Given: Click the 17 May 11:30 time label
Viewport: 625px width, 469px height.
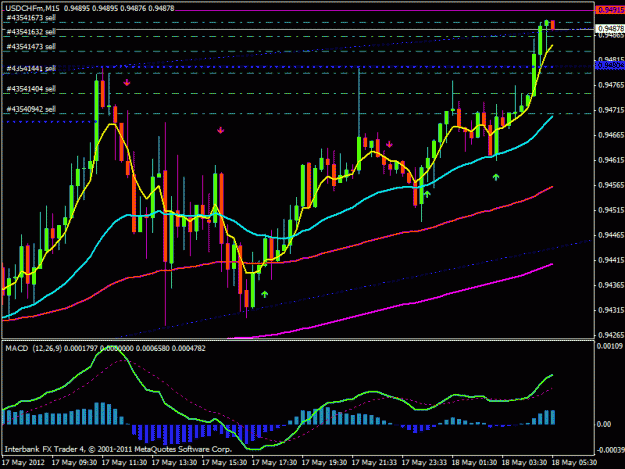Looking at the screenshot, I should tap(124, 463).
